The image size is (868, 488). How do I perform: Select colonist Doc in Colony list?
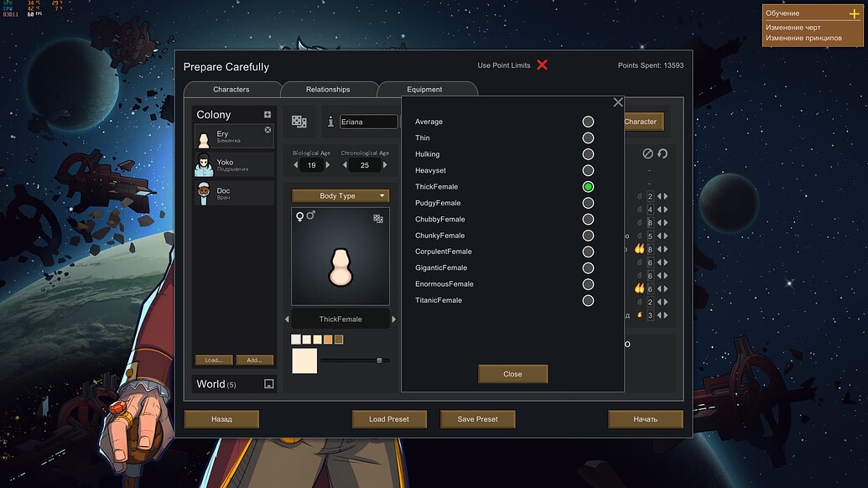point(234,193)
